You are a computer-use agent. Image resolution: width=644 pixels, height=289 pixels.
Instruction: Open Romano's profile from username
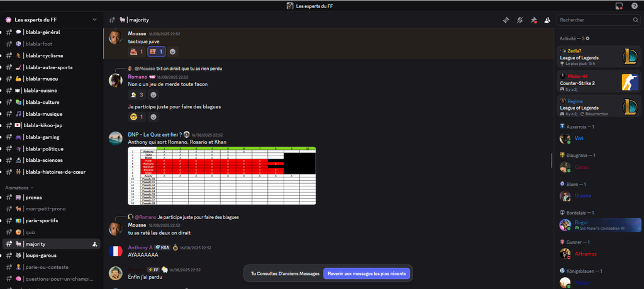point(137,76)
